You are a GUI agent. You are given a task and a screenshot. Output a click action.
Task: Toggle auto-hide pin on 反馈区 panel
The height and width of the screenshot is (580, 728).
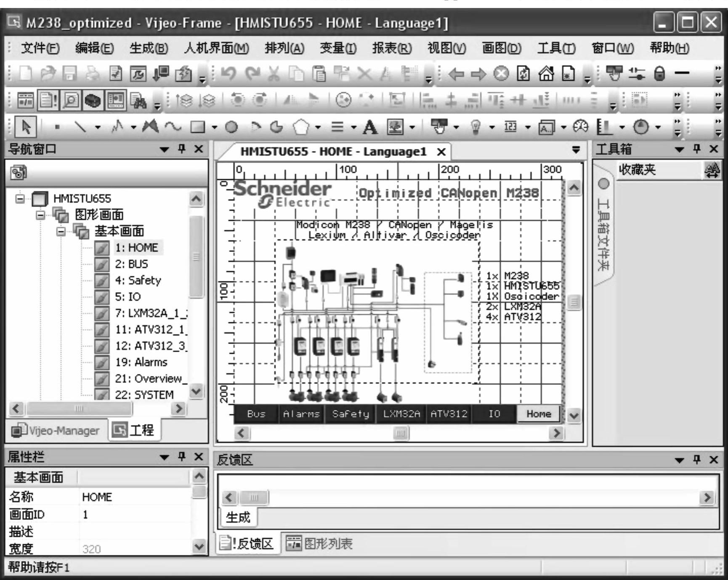(697, 460)
